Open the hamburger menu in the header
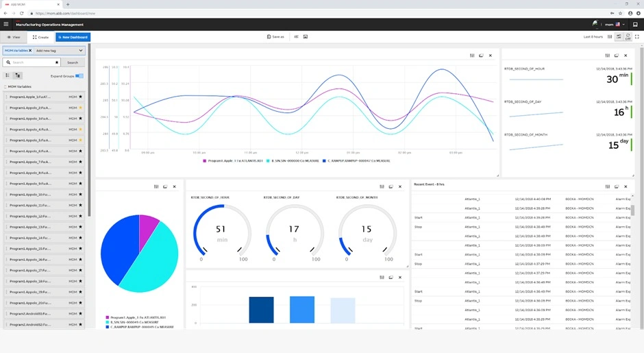The height and width of the screenshot is (353, 644). pyautogui.click(x=6, y=24)
